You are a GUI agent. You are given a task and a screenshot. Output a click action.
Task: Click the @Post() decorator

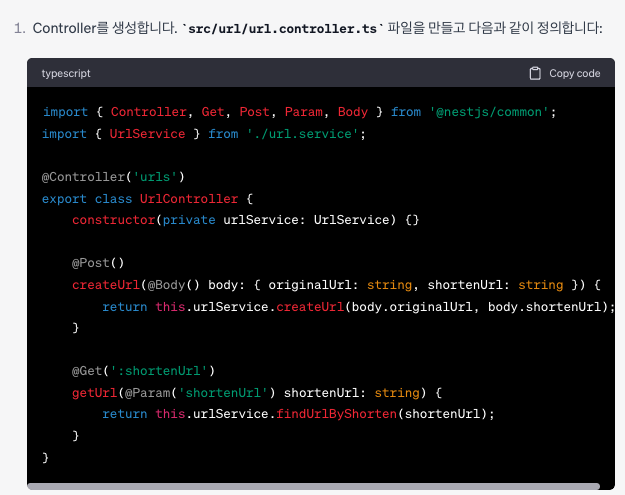(98, 263)
